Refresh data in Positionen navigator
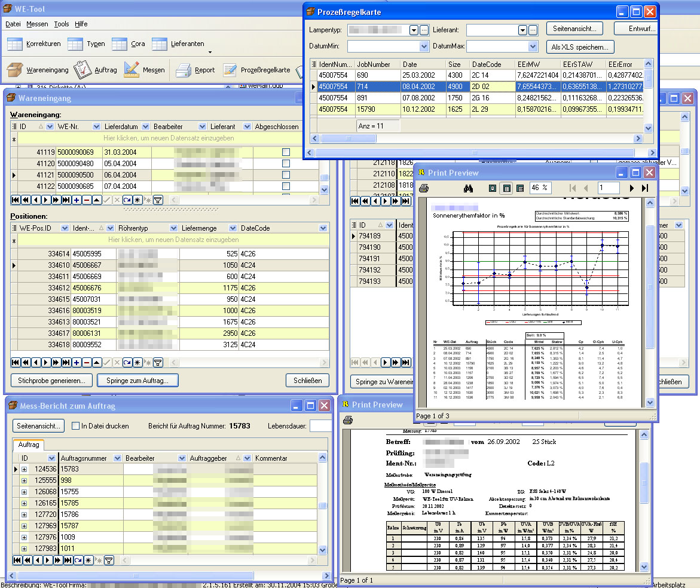Viewport: 700px width, 588px height. [127, 362]
